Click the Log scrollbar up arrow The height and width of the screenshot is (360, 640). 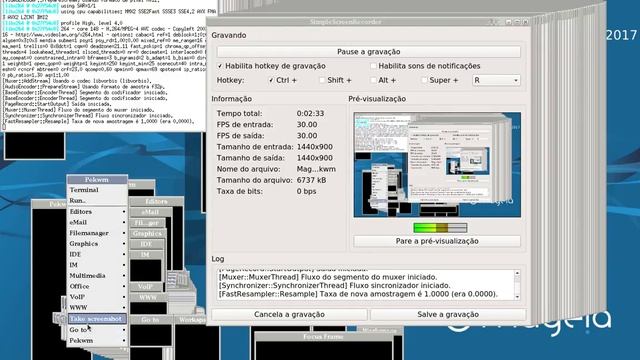(x=518, y=273)
